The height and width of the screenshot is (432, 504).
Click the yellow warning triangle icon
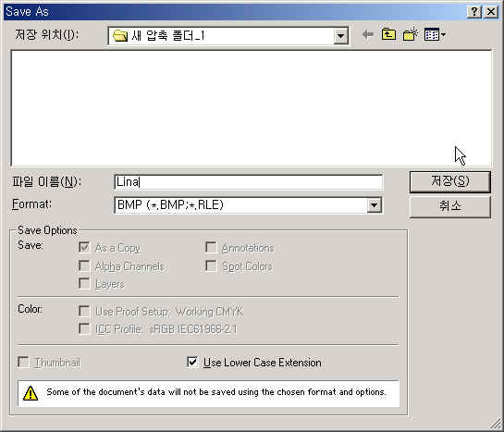tap(31, 393)
